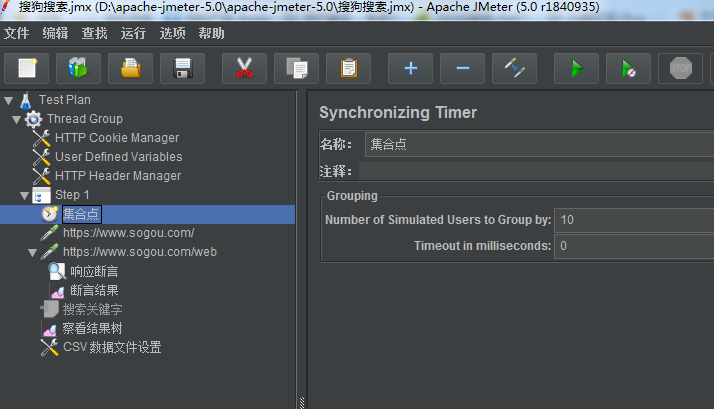Image resolution: width=714 pixels, height=409 pixels.
Task: Click the CSV 数据文件设置 wrench icon
Action: point(49,348)
